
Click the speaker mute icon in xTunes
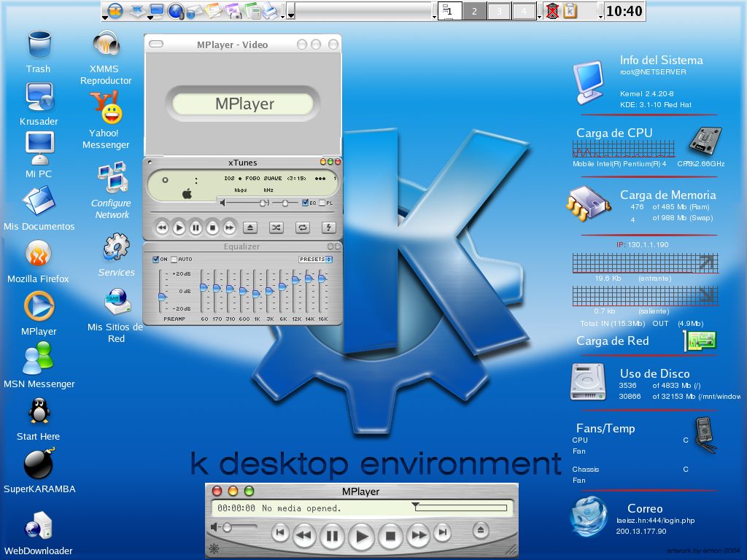(x=222, y=203)
